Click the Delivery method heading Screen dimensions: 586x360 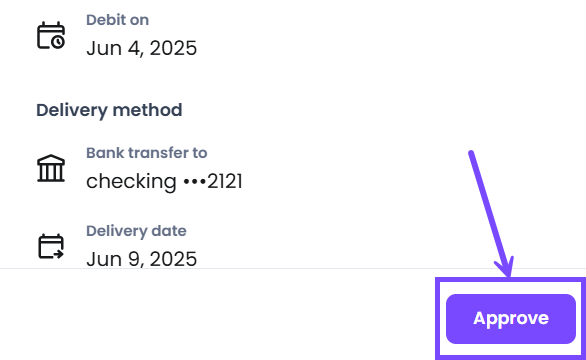click(109, 110)
